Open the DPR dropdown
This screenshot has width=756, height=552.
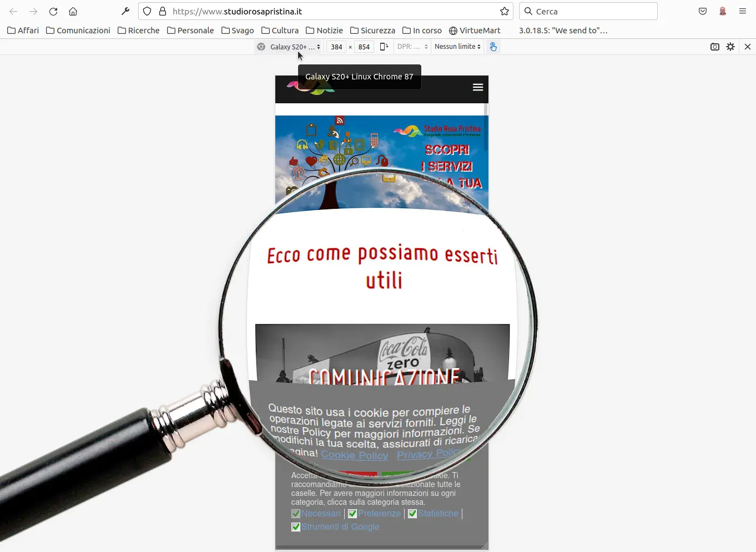(x=412, y=47)
